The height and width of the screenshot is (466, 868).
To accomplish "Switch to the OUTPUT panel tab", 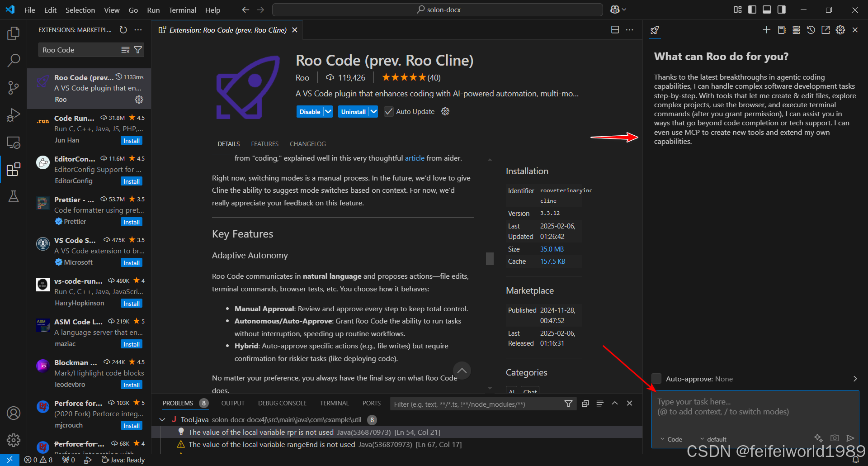I will tap(233, 403).
